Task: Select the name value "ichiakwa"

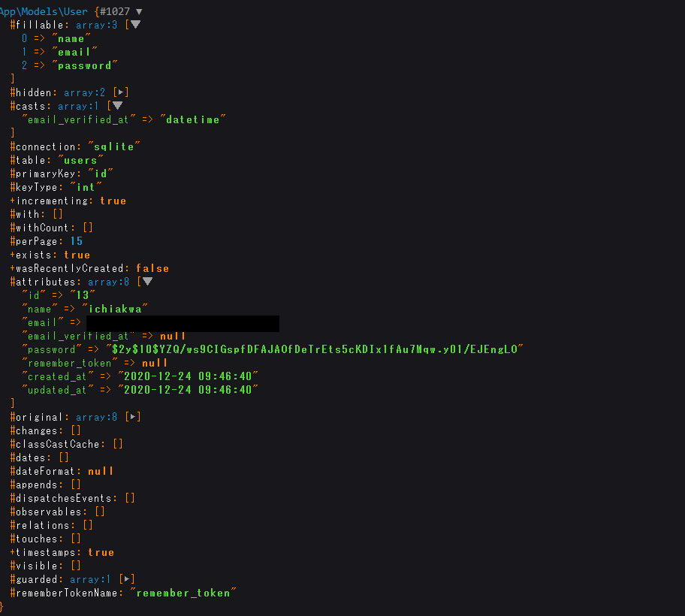Action: tap(116, 309)
